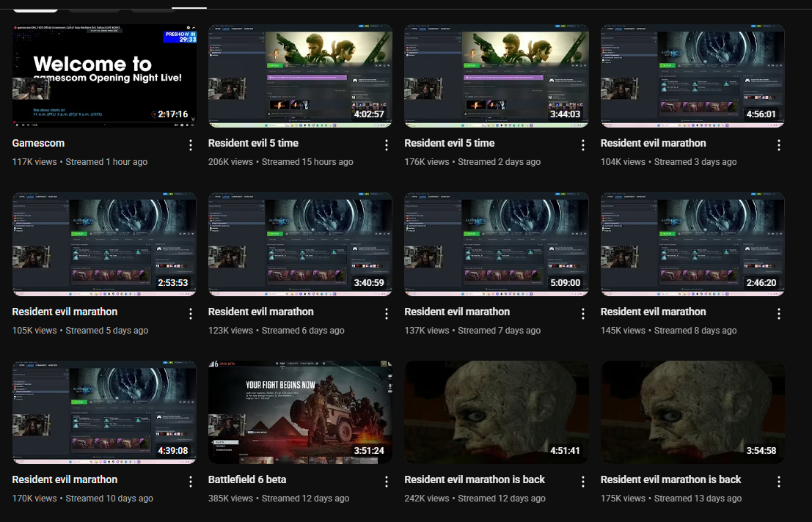Open options for Resident evil marathon 3:40:59 video
This screenshot has height=522, width=812.
pos(387,314)
